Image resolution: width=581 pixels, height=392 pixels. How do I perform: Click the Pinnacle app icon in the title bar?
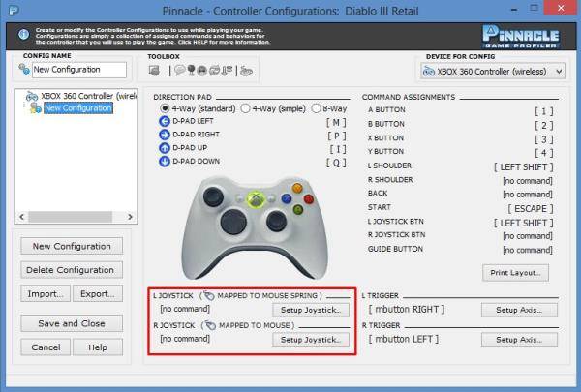pos(15,10)
